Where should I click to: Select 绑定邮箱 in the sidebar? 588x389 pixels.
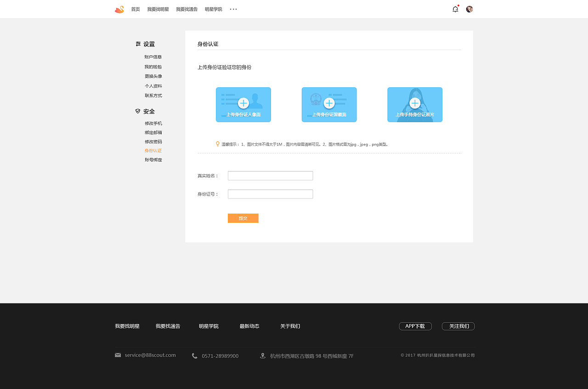pyautogui.click(x=153, y=132)
